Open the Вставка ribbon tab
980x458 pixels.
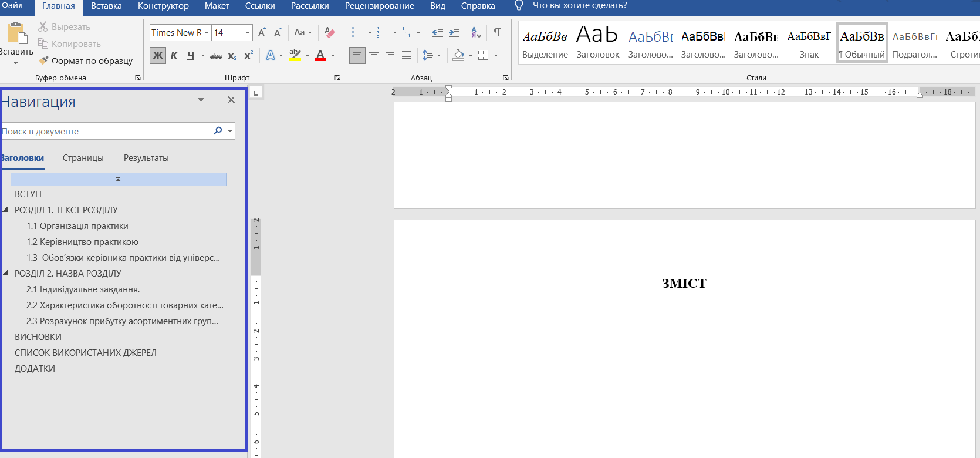pos(106,6)
